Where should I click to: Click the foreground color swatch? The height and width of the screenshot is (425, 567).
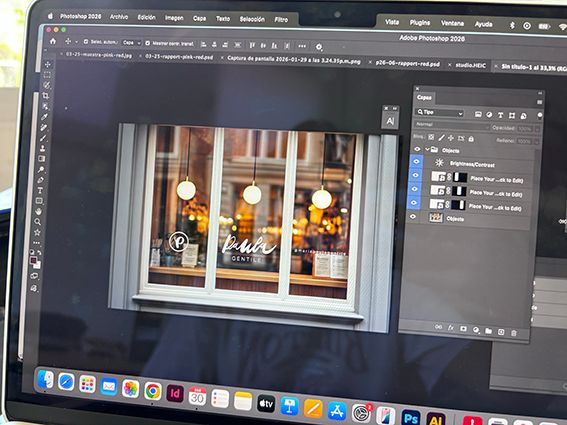pyautogui.click(x=33, y=261)
